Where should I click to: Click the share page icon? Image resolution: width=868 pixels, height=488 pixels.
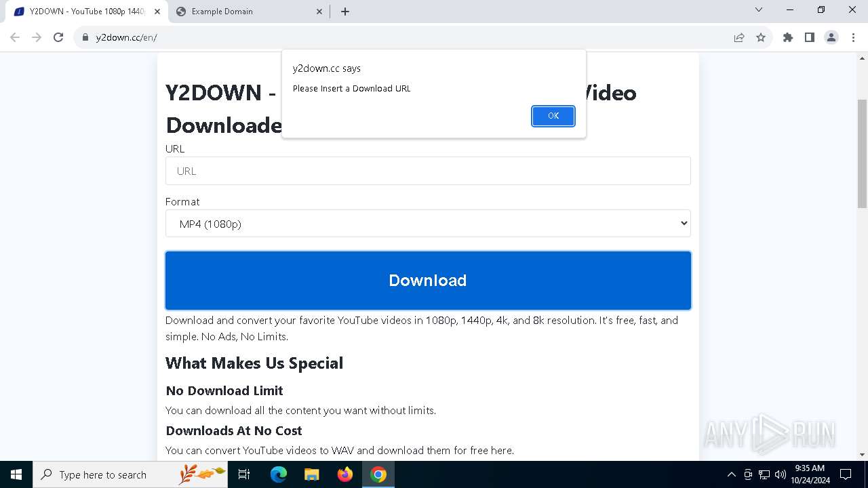(x=739, y=37)
